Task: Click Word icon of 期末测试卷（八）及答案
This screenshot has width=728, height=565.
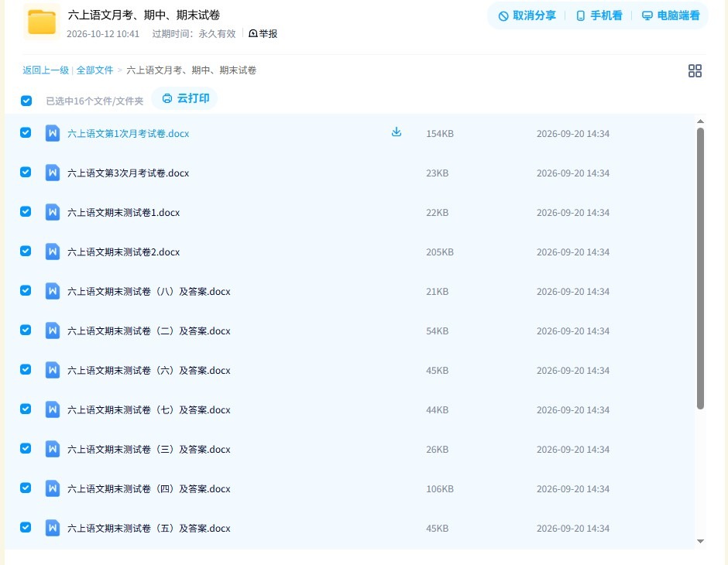Action: [53, 291]
